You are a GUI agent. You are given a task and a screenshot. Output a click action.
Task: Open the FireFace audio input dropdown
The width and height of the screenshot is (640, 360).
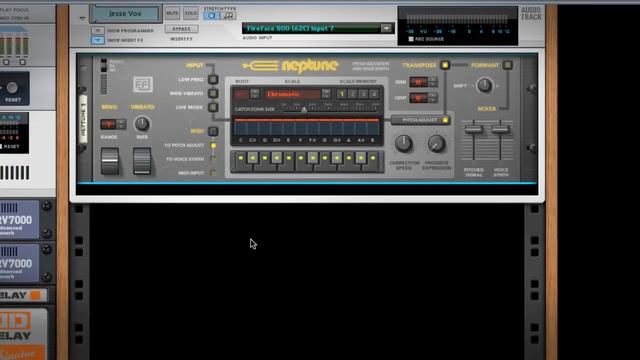[x=386, y=28]
